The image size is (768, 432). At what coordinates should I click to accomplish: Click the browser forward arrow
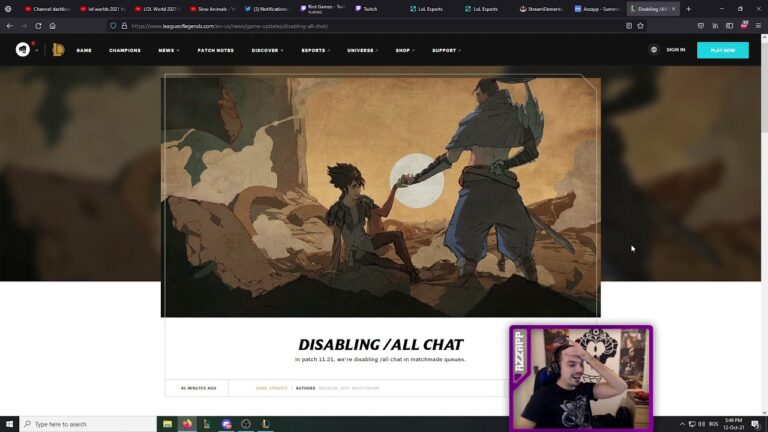[x=24, y=26]
